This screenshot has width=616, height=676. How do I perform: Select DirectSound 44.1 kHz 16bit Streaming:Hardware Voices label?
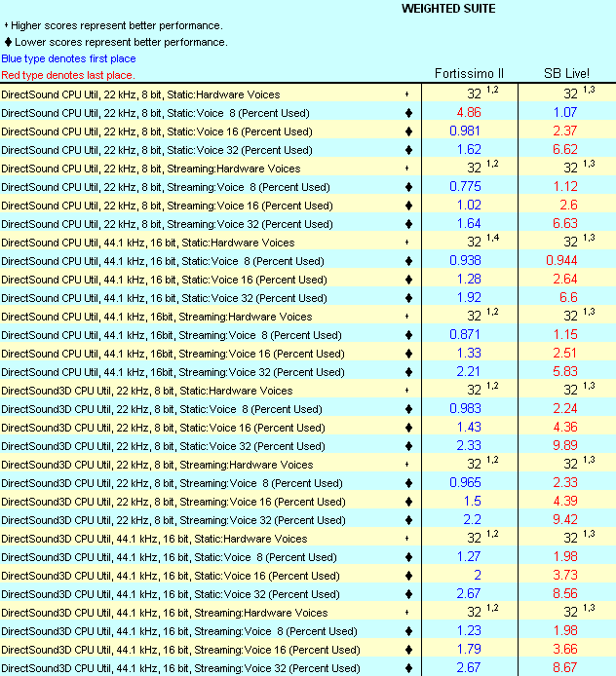pyautogui.click(x=157, y=317)
